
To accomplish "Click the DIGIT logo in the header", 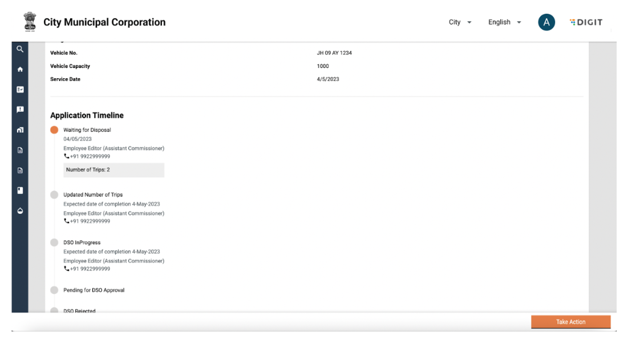I will [586, 22].
